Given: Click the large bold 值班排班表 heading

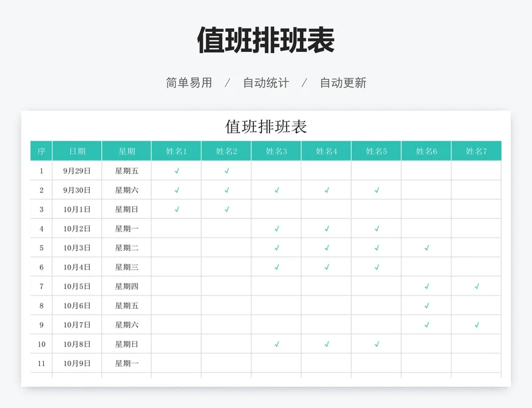Looking at the screenshot, I should [266, 40].
